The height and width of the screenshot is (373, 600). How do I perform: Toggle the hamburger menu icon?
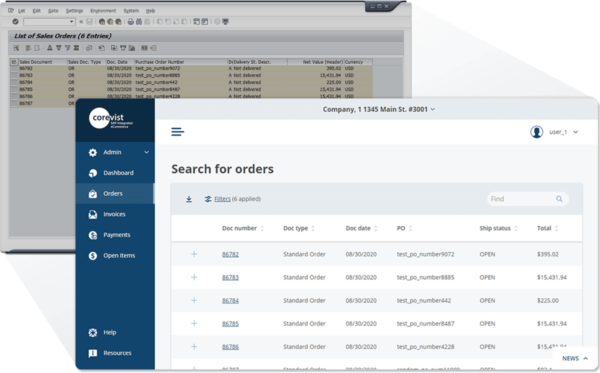click(x=178, y=132)
